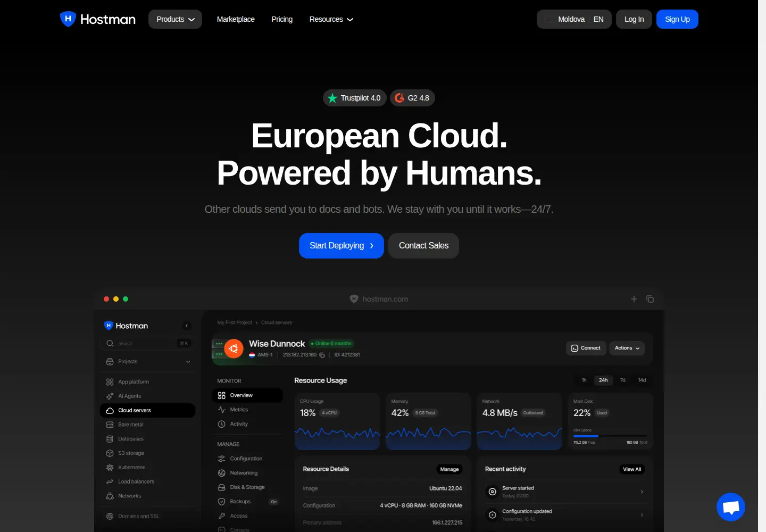
Task: Collapse the dashboard sidebar arrow
Action: [x=187, y=326]
